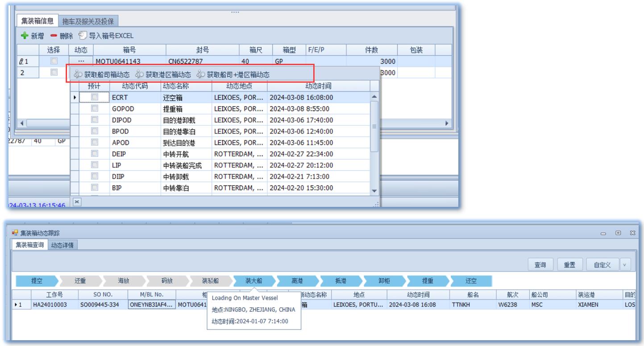The width and height of the screenshot is (644, 346).
Task: Click 获取船司+港区箱动态 toolbar icon
Action: (200, 75)
